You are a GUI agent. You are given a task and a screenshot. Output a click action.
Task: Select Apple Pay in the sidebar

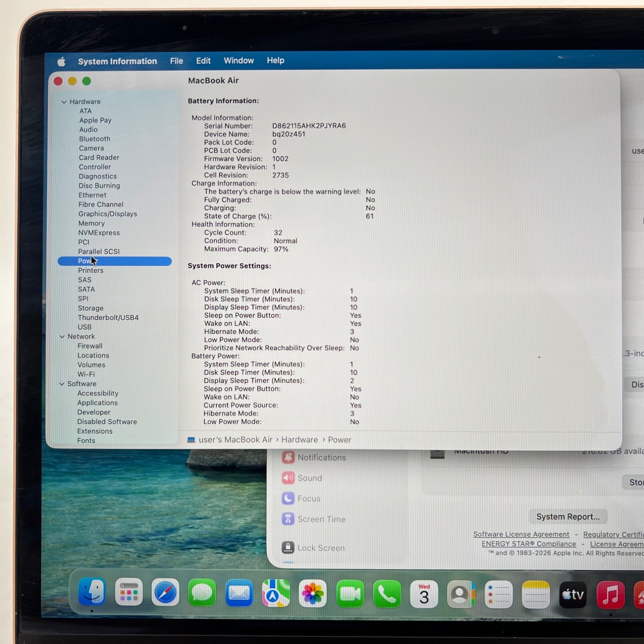click(x=95, y=120)
